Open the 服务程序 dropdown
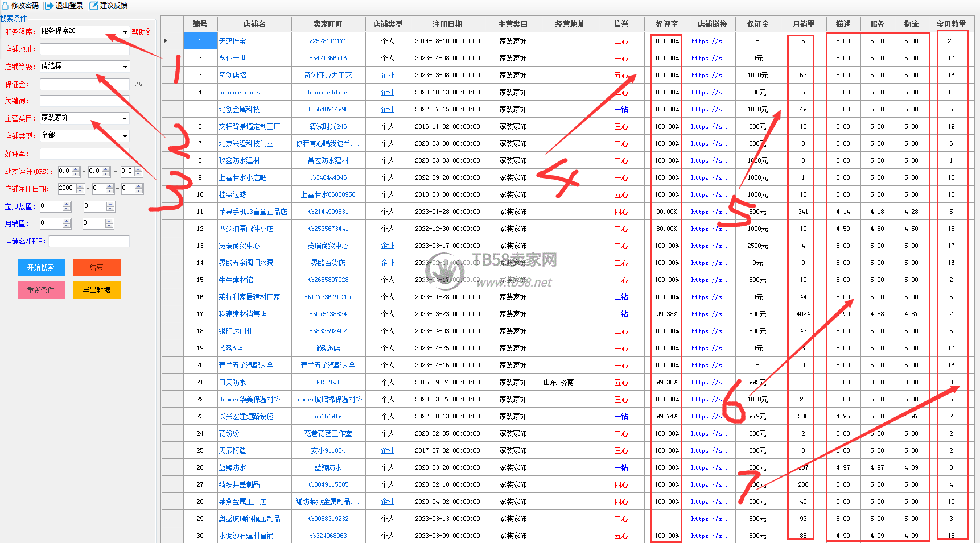980x543 pixels. pyautogui.click(x=125, y=32)
